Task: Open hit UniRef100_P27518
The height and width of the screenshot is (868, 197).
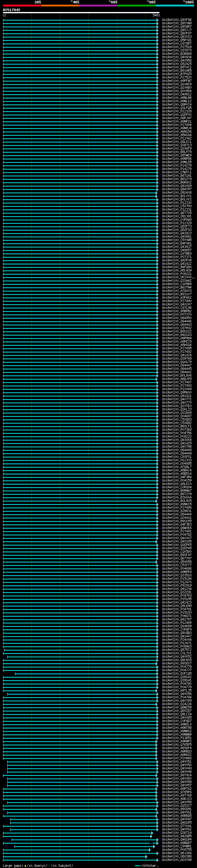Action: (x=177, y=47)
